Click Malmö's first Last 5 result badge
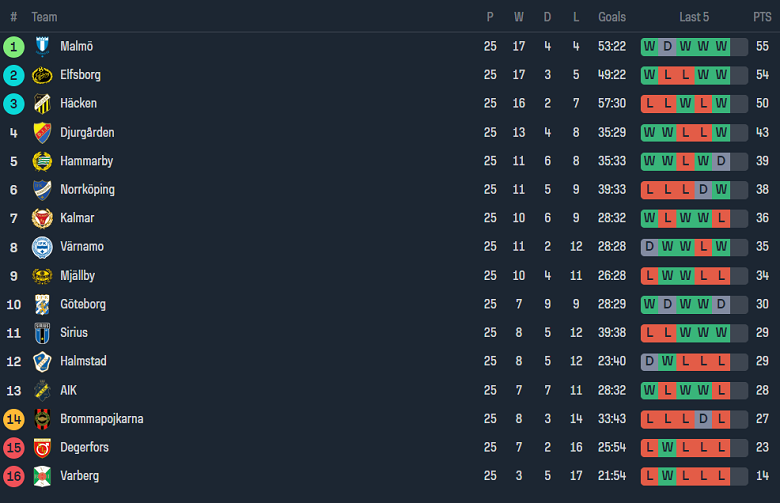780x503 pixels. click(x=650, y=47)
